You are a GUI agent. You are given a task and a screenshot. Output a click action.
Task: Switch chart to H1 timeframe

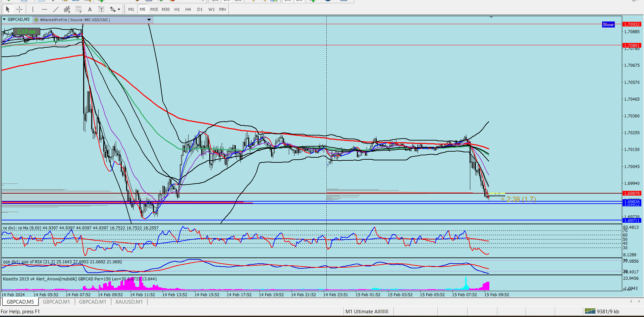click(x=177, y=9)
